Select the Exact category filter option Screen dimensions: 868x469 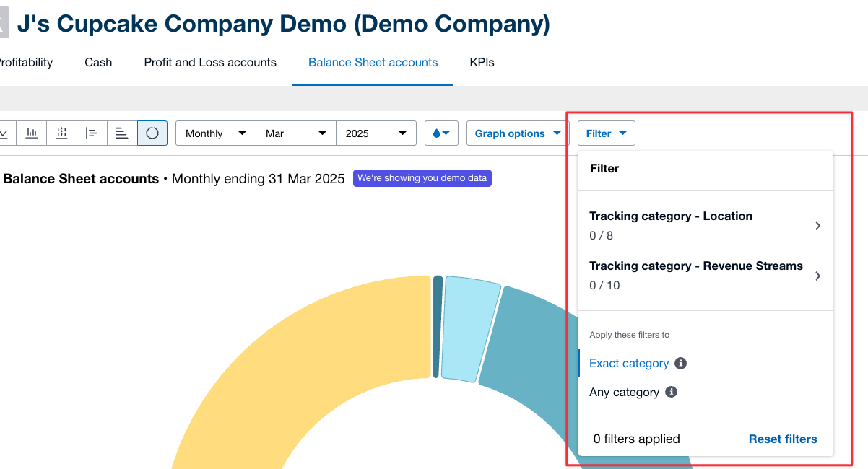coord(628,363)
